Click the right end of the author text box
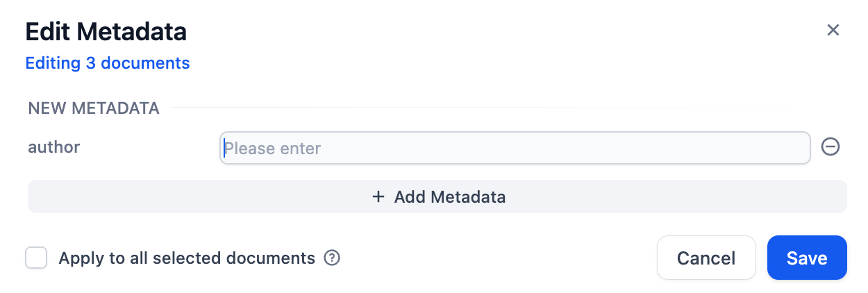This screenshot has width=868, height=293. pyautogui.click(x=792, y=148)
